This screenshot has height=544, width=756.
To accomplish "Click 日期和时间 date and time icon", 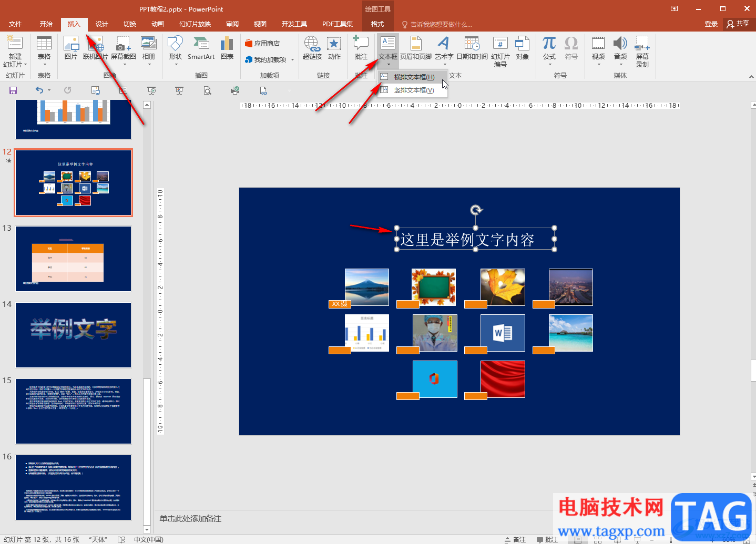I will click(472, 48).
